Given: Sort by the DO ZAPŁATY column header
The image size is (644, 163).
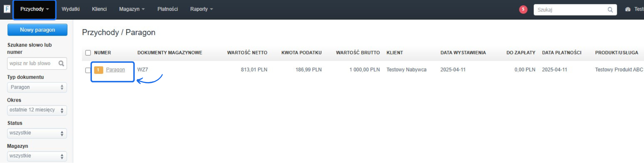Looking at the screenshot, I should click(521, 53).
